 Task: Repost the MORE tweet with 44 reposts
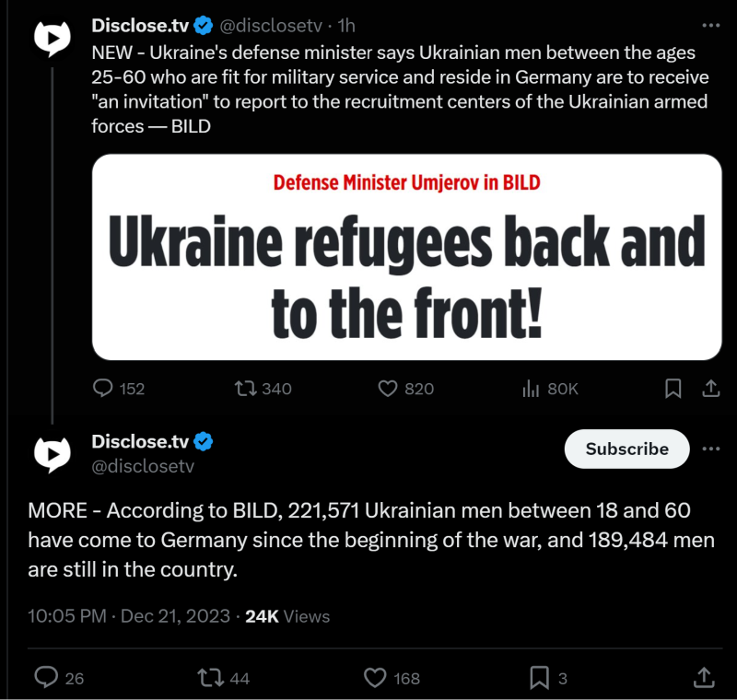point(210,678)
